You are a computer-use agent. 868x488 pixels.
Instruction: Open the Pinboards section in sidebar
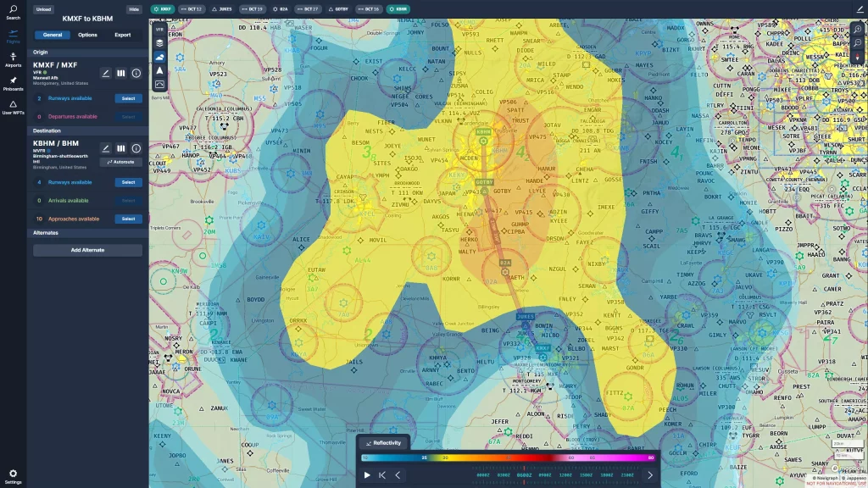tap(13, 84)
